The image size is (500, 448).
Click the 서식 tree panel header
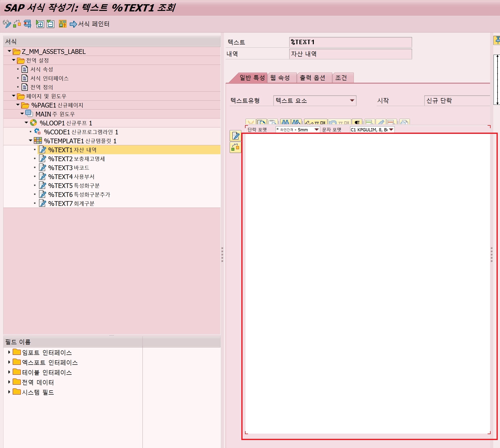(112, 41)
